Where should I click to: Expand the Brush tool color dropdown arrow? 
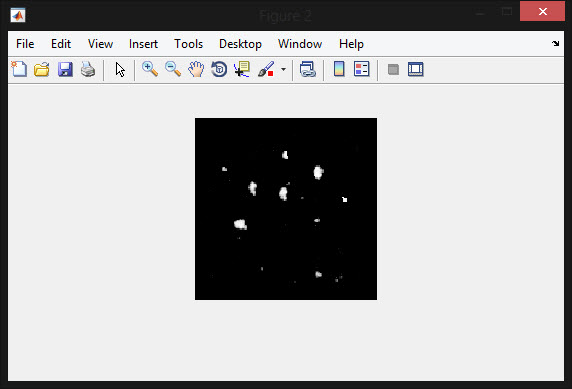click(x=283, y=69)
